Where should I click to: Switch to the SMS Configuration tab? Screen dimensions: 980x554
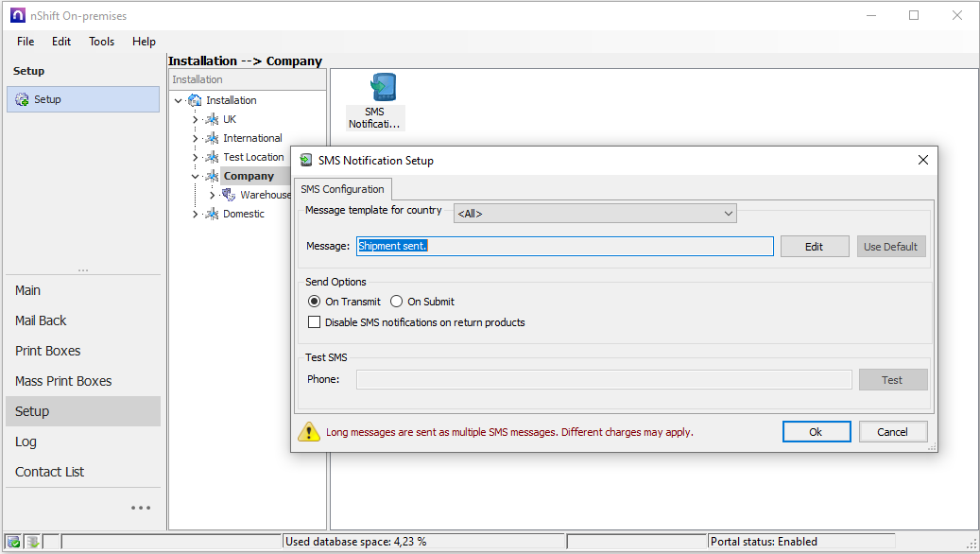pos(342,189)
